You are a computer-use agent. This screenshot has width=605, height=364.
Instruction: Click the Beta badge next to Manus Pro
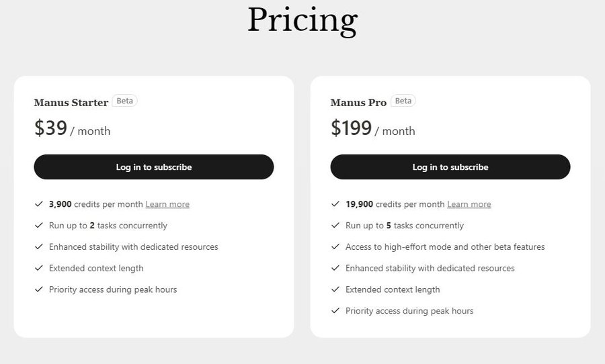(403, 101)
